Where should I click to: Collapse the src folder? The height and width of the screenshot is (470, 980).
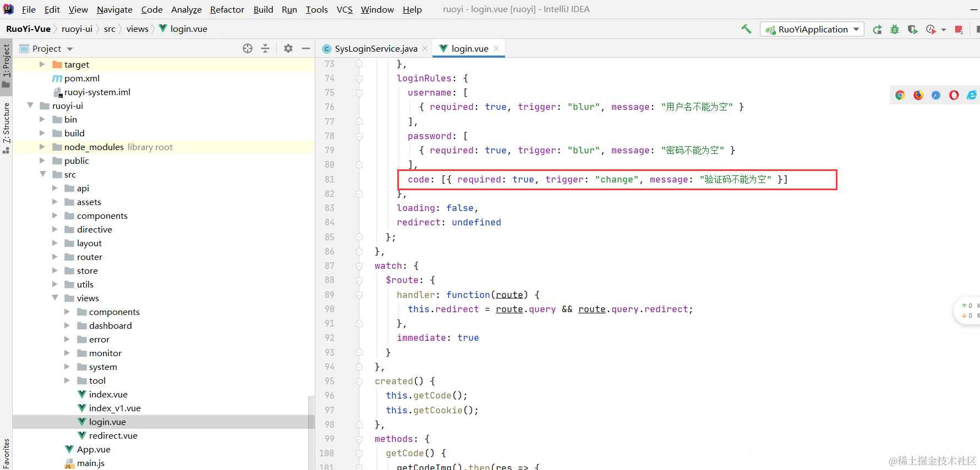pyautogui.click(x=42, y=174)
